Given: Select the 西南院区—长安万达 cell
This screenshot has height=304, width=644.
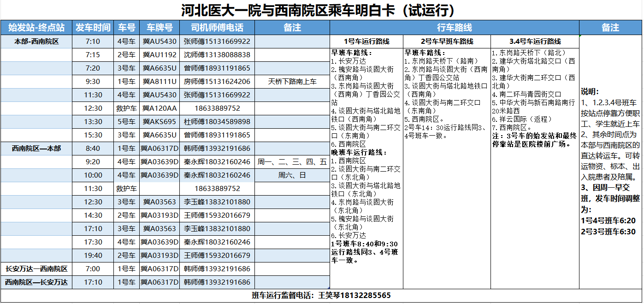Looking at the screenshot, I should click(x=36, y=282).
